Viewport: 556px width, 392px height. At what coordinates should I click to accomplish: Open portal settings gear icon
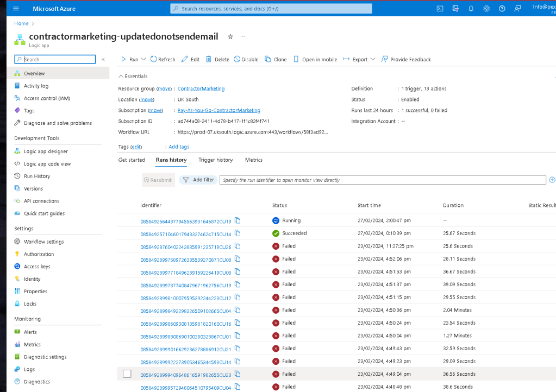coord(486,9)
